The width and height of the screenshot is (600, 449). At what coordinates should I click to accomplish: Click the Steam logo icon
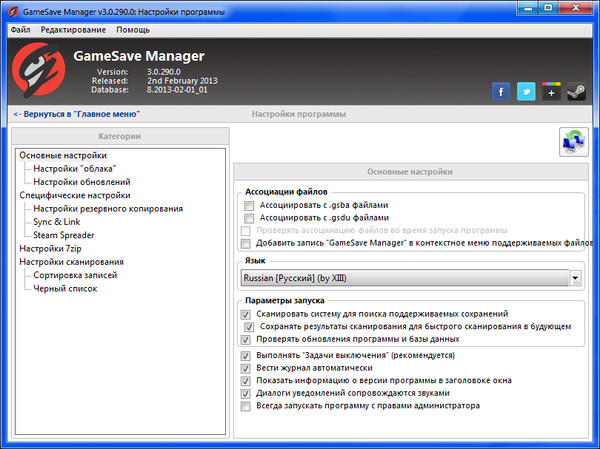click(x=577, y=92)
